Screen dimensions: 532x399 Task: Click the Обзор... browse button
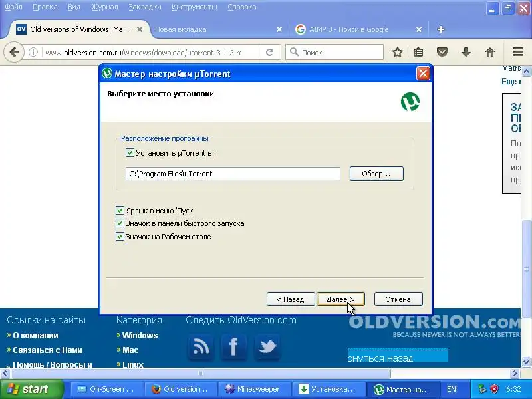tap(376, 174)
